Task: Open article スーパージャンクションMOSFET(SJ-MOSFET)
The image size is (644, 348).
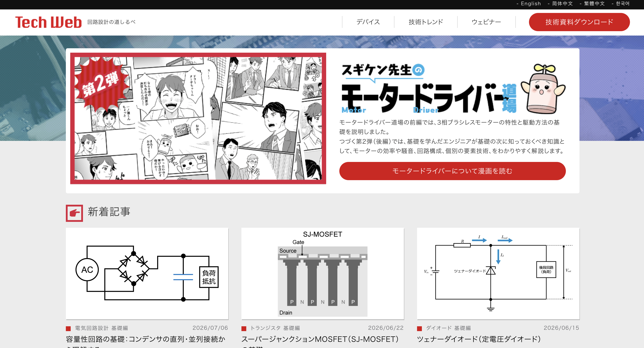Action: pos(320,341)
